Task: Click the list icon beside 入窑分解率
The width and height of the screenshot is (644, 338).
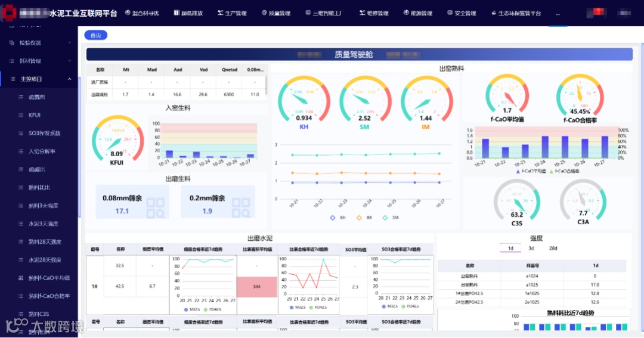Action: (20, 151)
